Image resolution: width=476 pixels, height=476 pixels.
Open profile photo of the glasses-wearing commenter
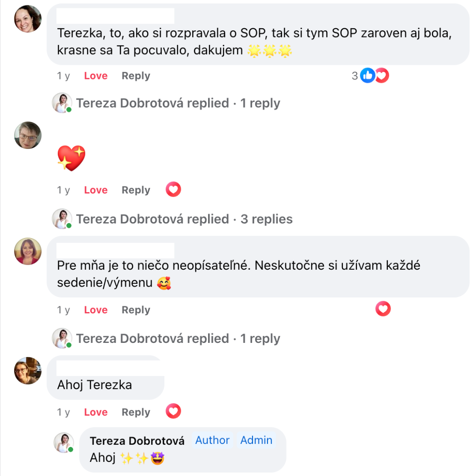[28, 135]
